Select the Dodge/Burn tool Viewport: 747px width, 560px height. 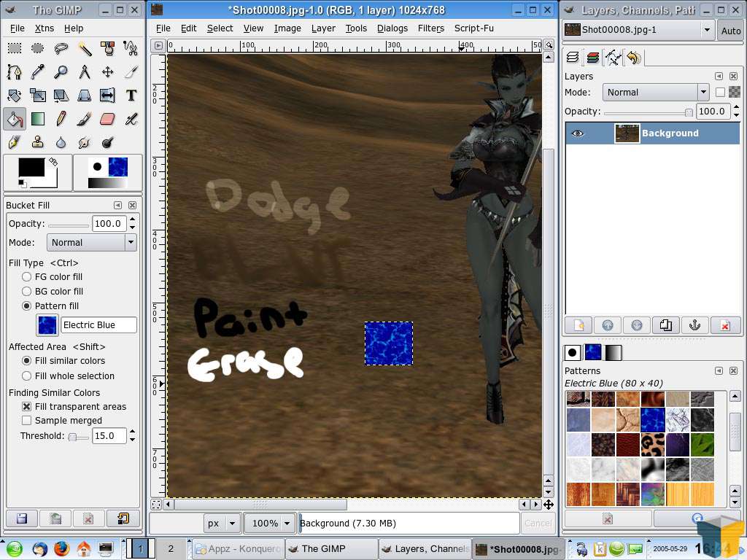[108, 142]
